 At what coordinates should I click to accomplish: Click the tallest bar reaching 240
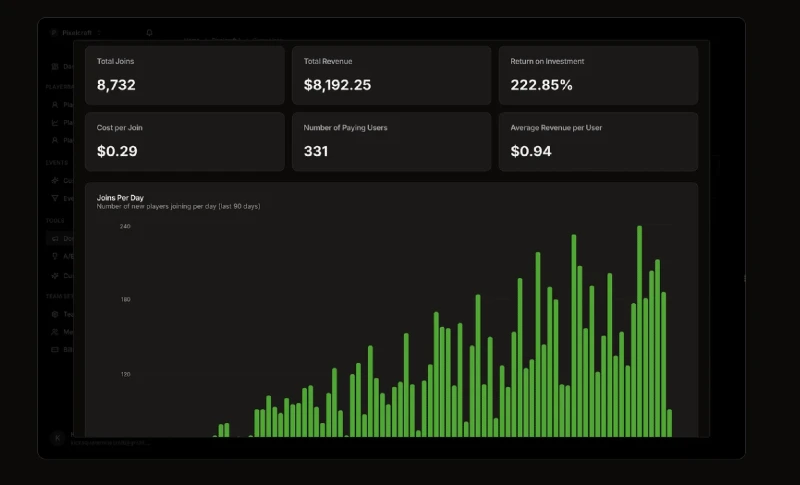(x=639, y=331)
